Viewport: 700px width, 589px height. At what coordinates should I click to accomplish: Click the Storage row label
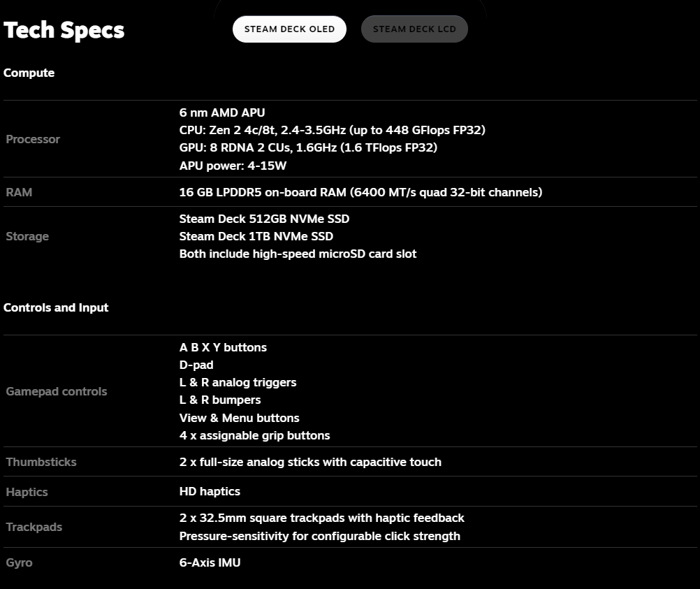(27, 236)
